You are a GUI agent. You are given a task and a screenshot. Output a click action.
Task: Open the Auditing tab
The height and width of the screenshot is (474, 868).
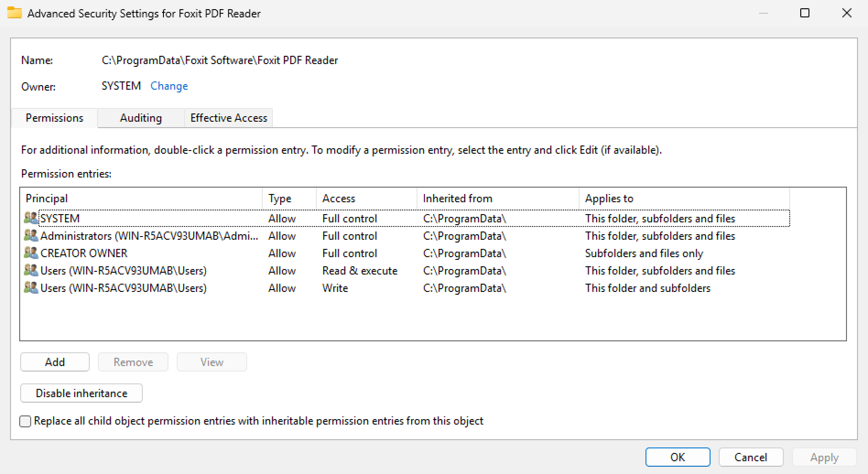[141, 118]
